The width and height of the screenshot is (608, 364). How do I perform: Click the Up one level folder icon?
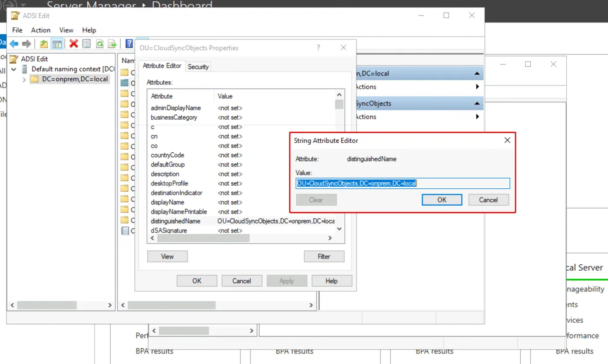44,43
